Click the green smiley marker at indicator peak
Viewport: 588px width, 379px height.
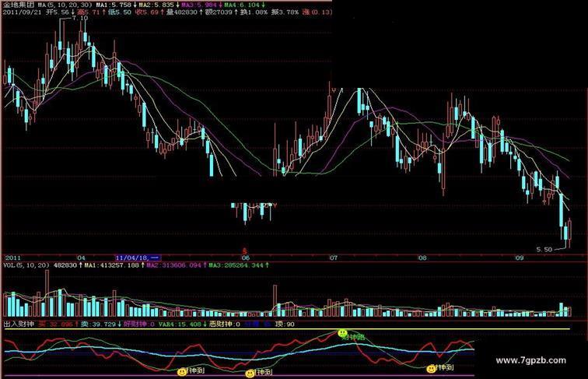pyautogui.click(x=342, y=333)
